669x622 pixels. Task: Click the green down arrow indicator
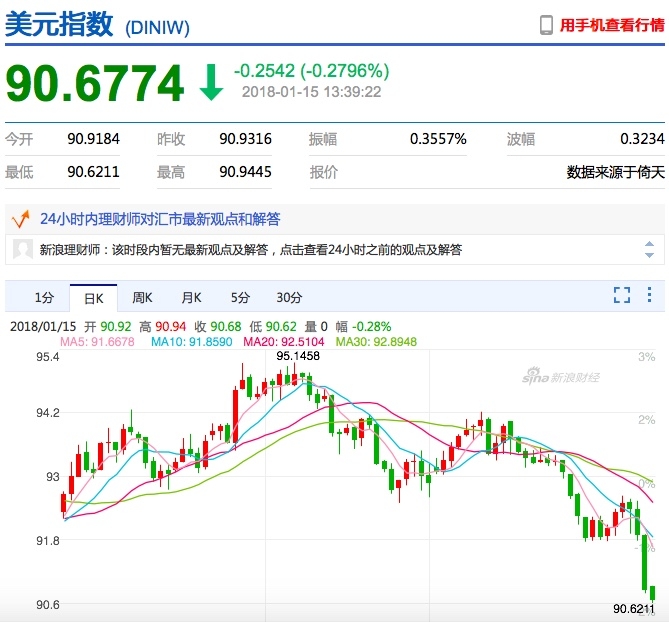(210, 83)
